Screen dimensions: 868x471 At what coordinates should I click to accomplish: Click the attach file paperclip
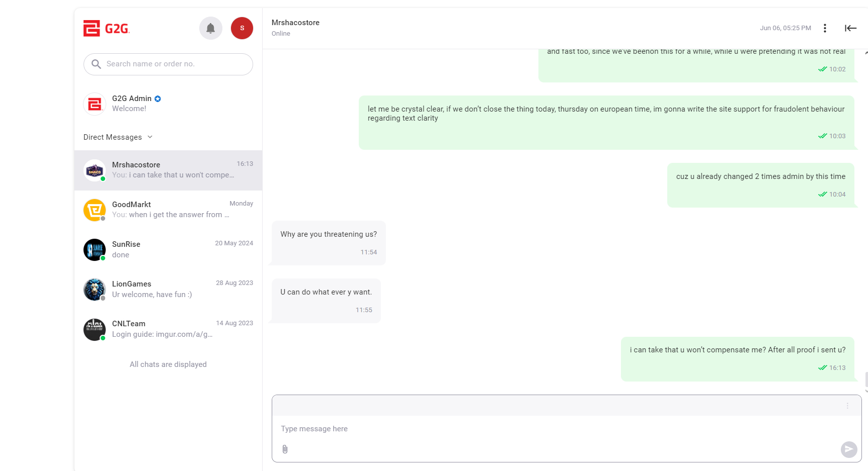point(285,449)
